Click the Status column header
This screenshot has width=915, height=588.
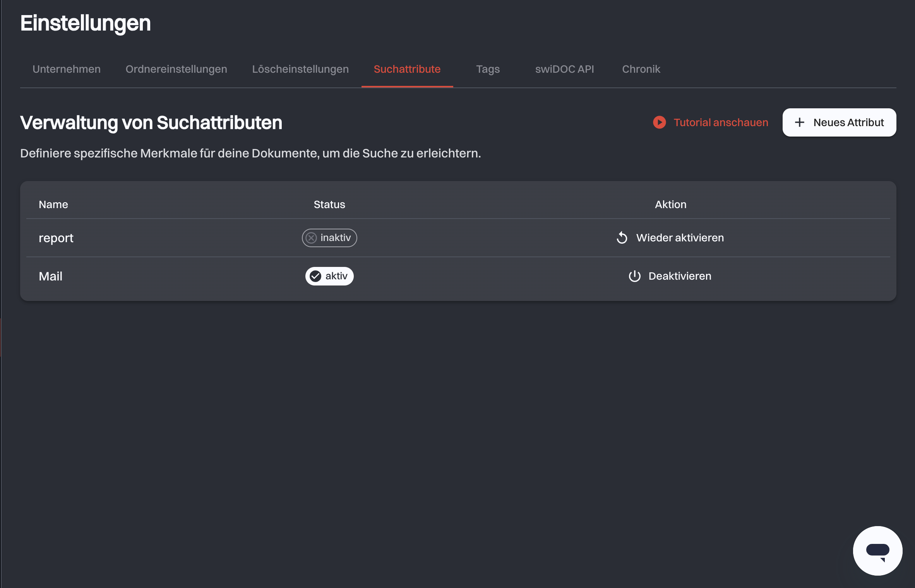tap(329, 204)
